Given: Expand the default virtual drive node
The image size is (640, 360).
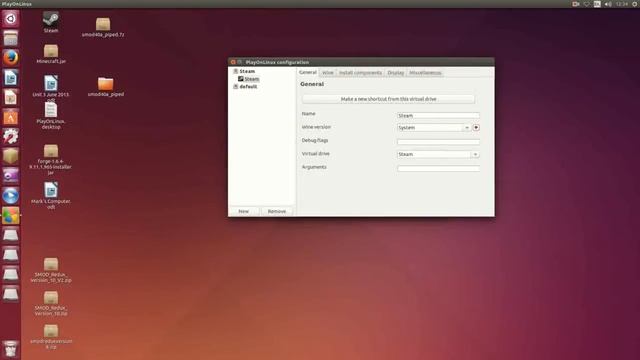Looking at the screenshot, I should point(236,87).
